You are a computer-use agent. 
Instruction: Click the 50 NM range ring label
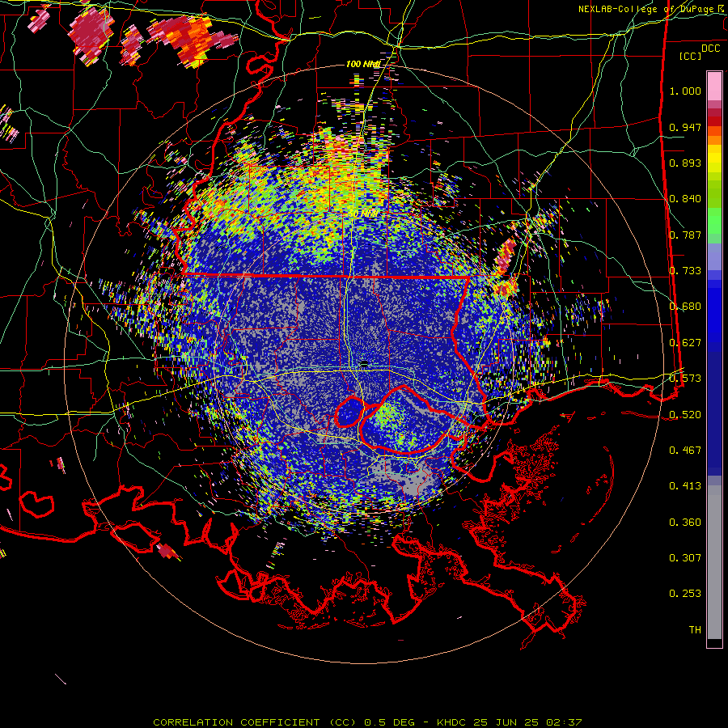[365, 214]
